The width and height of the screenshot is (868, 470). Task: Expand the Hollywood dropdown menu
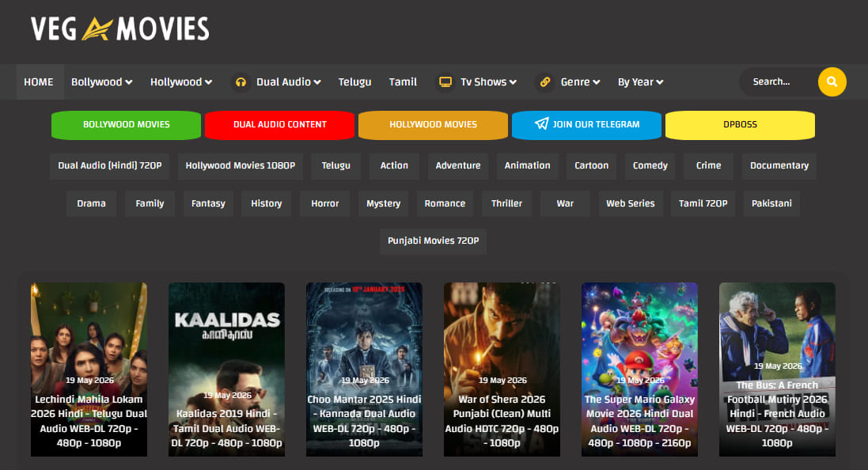coord(181,82)
